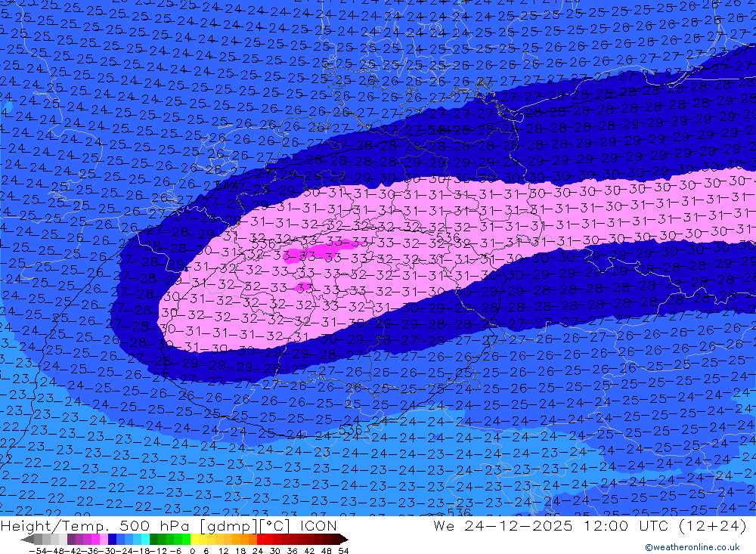Pick the yellow legend swatch at 0
The height and width of the screenshot is (554, 756).
(195, 540)
